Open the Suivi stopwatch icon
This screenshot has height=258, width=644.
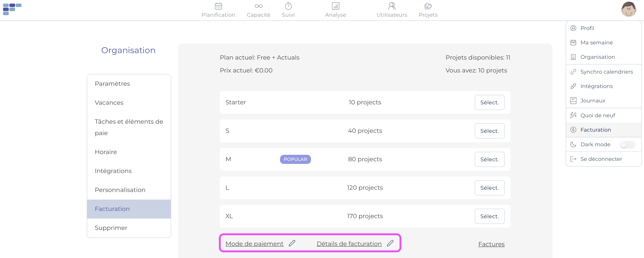[x=288, y=6]
